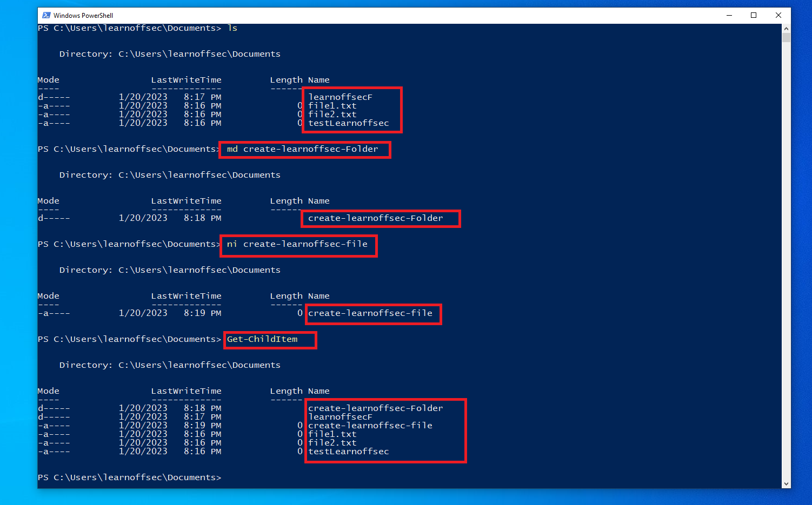Maximize the Windows PowerShell window
This screenshot has height=505, width=812.
click(x=754, y=15)
